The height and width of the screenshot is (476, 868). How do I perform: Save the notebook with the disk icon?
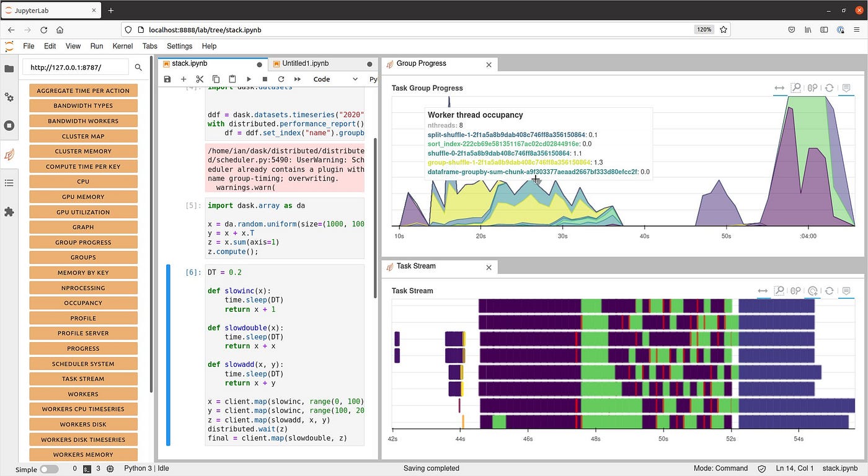(167, 79)
